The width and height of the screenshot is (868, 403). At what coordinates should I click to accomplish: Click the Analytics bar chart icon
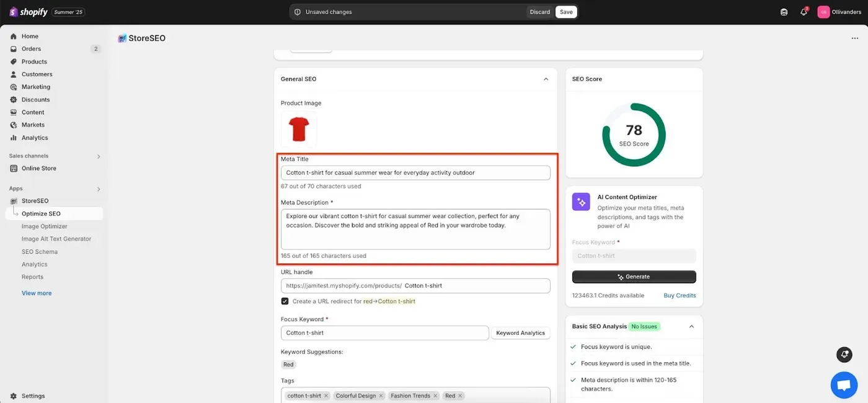[x=14, y=138]
